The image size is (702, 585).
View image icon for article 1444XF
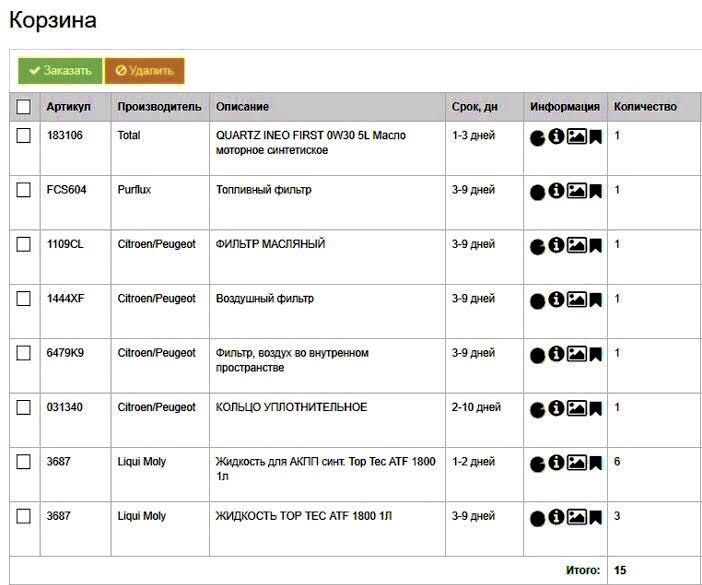click(577, 299)
